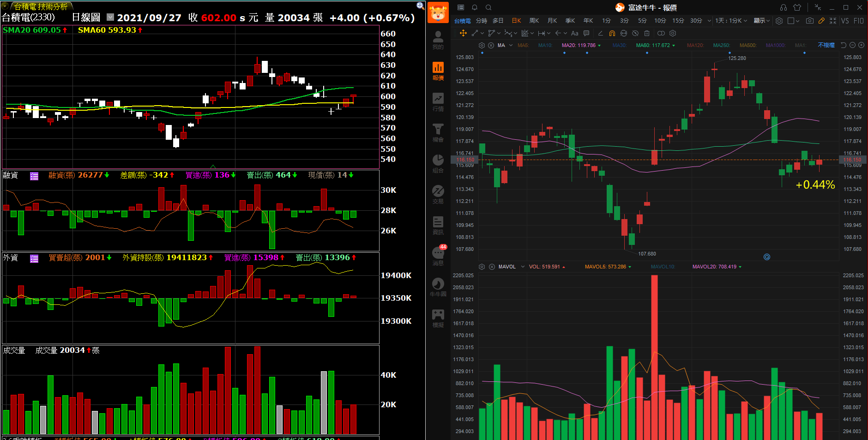Toggle the MAVOL5 volume average line
868x440 pixels.
608,267
